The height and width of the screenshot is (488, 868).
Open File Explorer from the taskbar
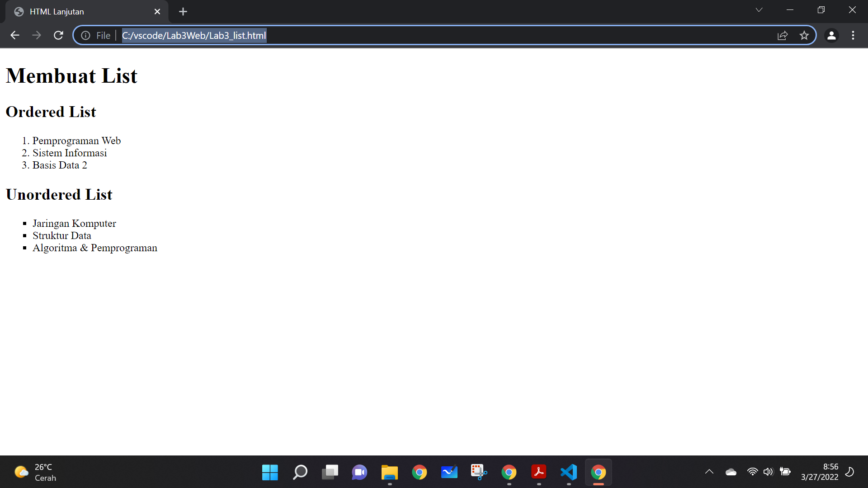(x=389, y=472)
